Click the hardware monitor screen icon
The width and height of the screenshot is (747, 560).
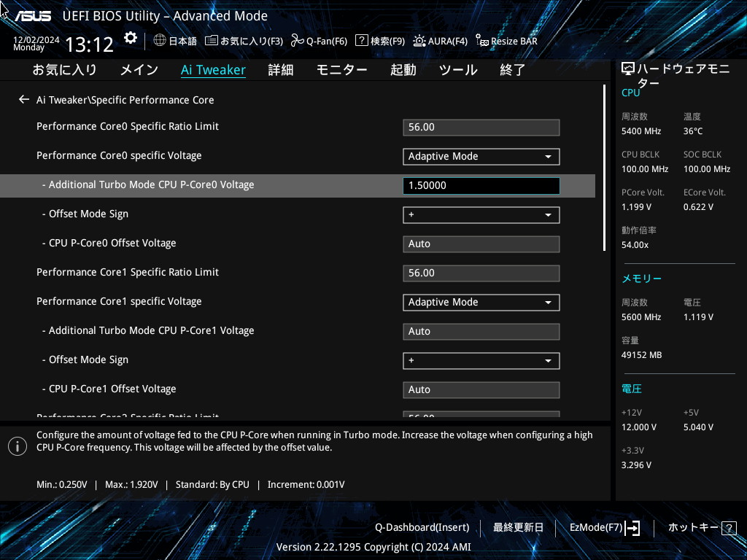click(628, 69)
